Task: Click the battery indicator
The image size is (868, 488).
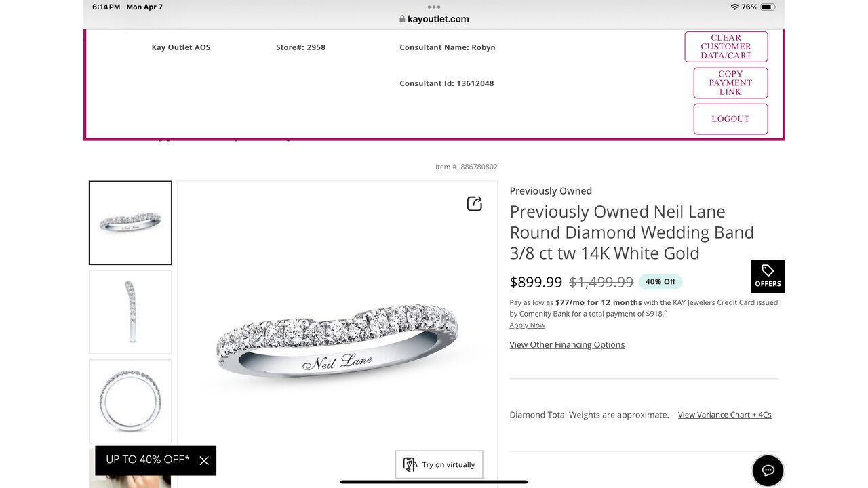Action: click(768, 7)
